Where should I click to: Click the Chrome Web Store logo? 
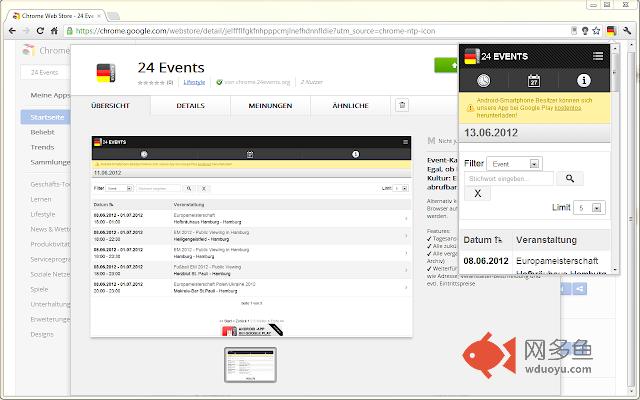click(28, 50)
